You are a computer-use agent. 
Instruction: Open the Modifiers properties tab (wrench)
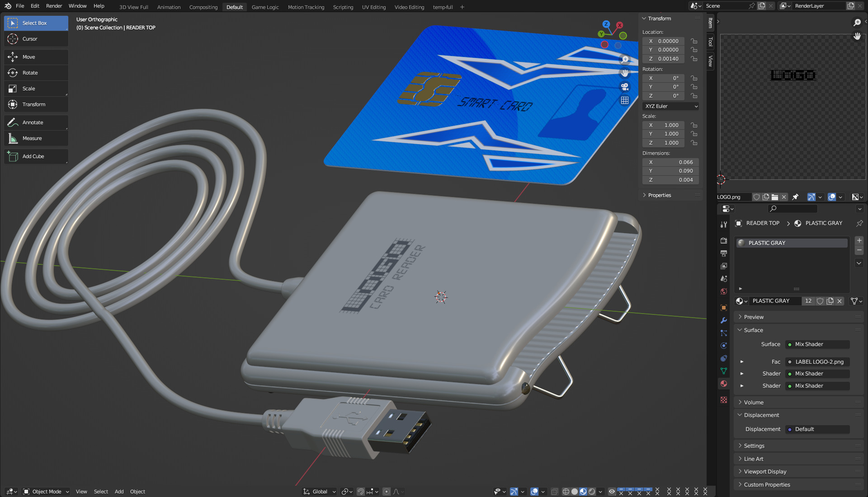pos(724,320)
